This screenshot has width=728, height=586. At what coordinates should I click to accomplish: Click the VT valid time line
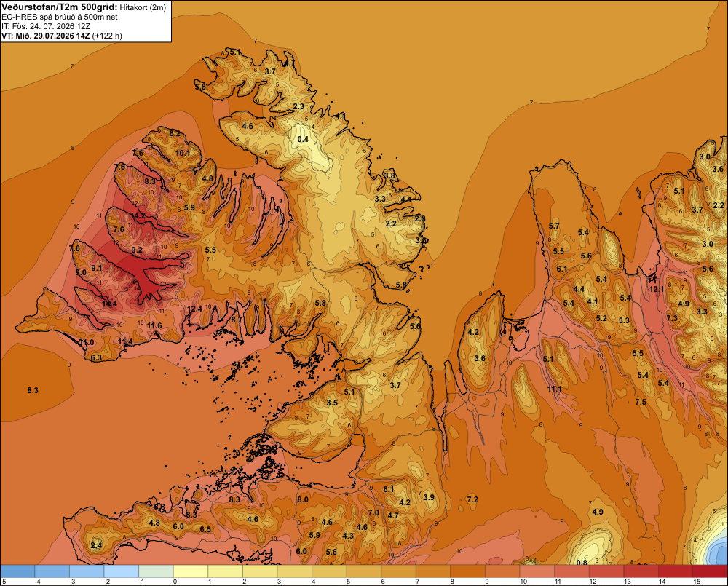(x=62, y=36)
